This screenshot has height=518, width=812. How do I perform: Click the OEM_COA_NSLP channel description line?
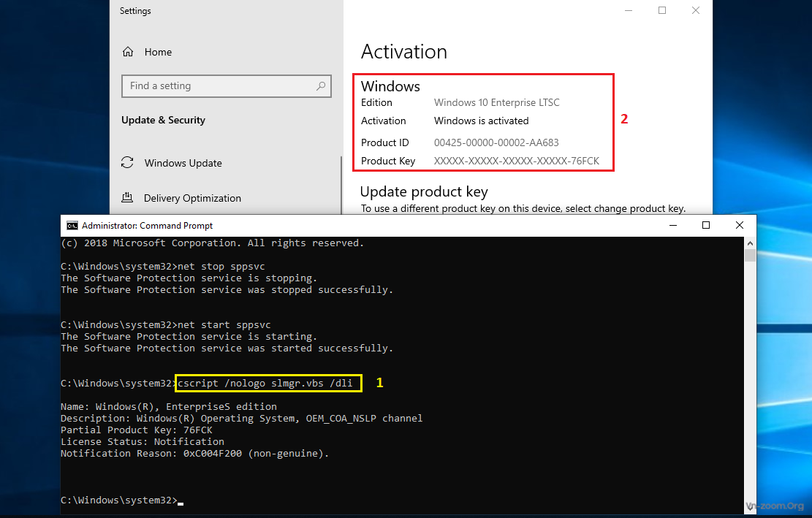[241, 418]
